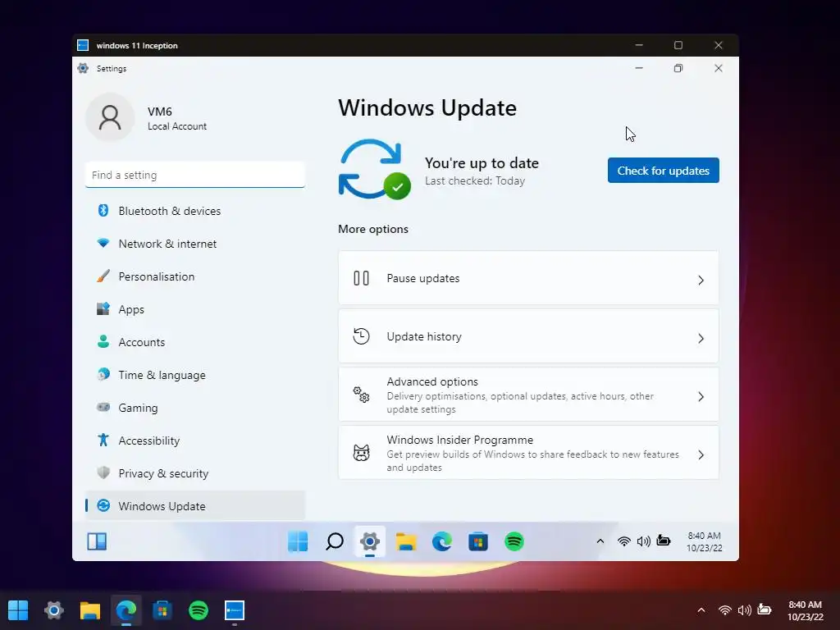Open Search in inner VM taskbar
Image resolution: width=840 pixels, height=630 pixels.
335,541
